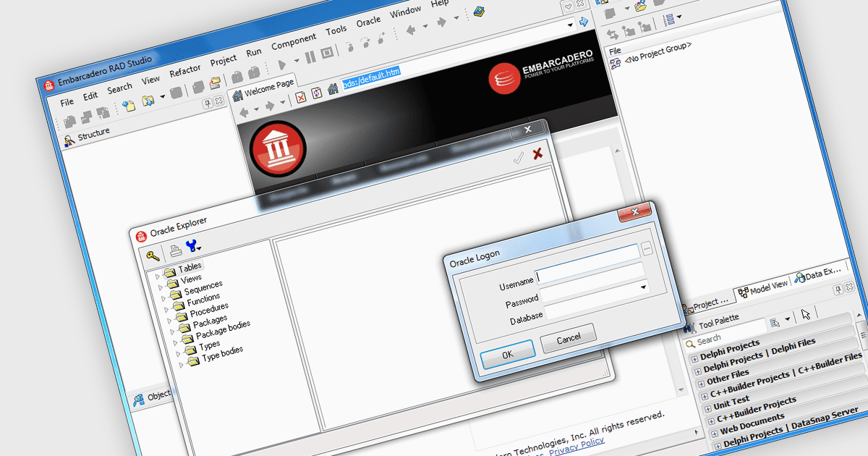
Task: Open the Refactor menu
Action: (185, 71)
